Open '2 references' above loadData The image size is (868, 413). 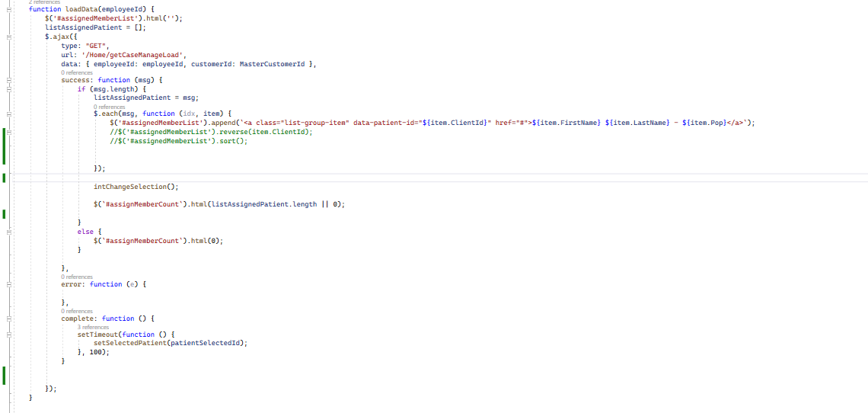44,2
